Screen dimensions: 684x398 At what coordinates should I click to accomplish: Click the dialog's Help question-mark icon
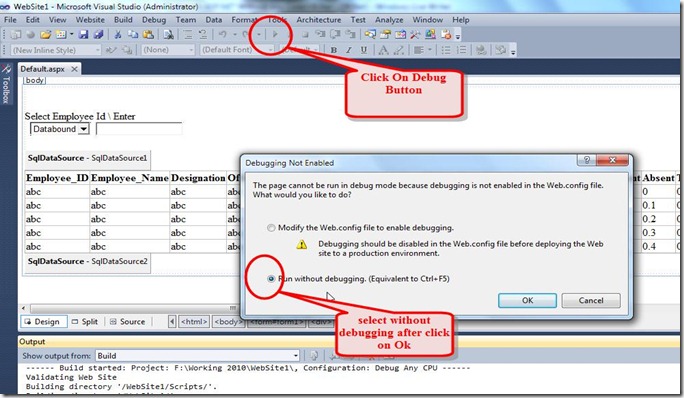click(587, 160)
